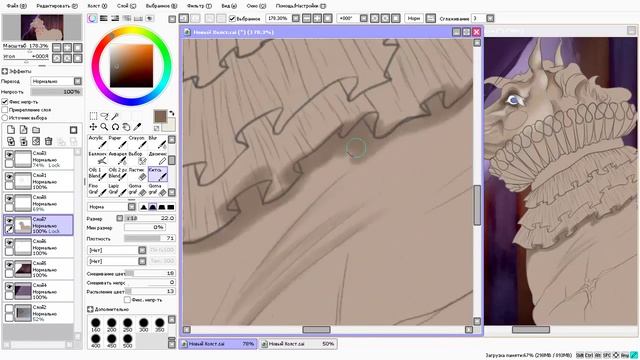Choose the Lapiz Graf brush
Screen dimensions: 640x360
(117, 189)
